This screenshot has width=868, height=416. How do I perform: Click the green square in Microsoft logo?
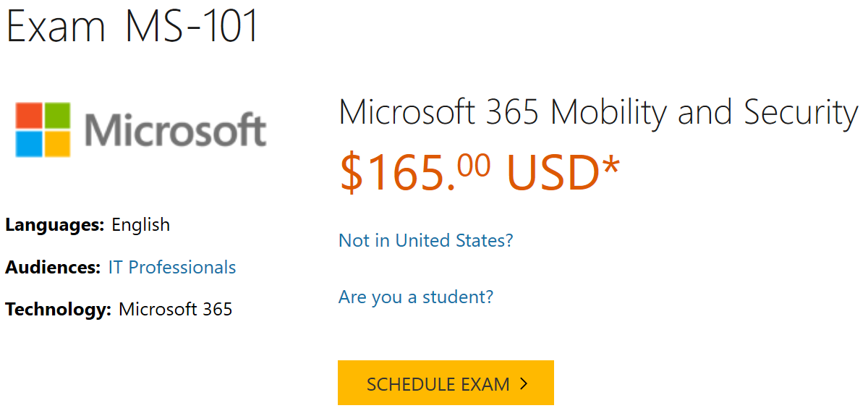tap(57, 116)
